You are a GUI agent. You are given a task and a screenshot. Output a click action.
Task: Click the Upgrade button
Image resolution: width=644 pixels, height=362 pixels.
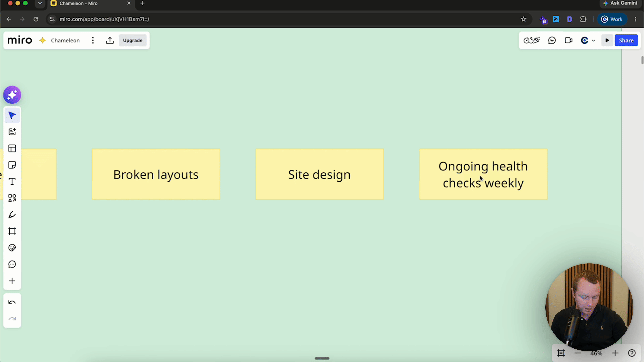pos(132,40)
